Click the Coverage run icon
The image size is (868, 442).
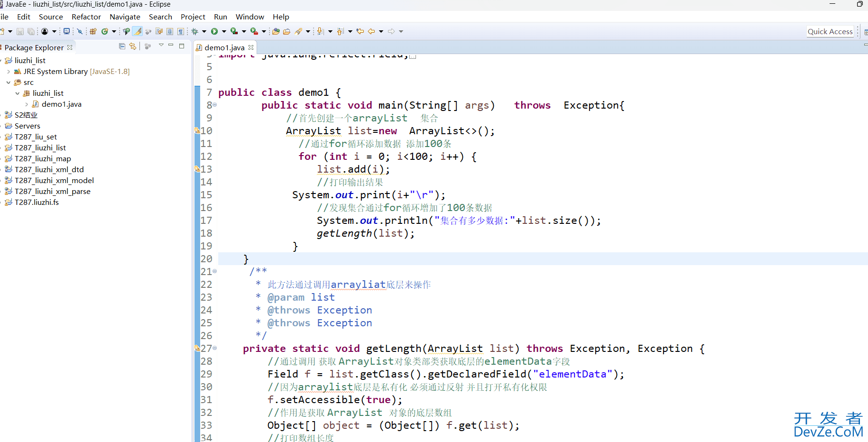pos(234,31)
